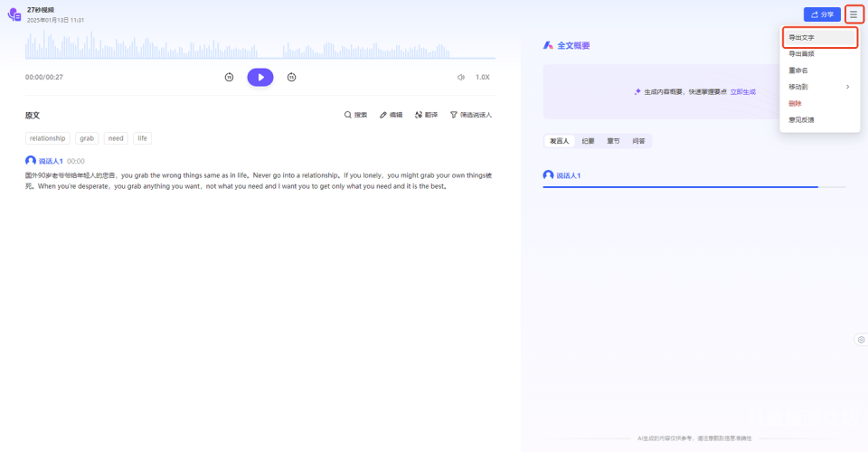Image resolution: width=868 pixels, height=452 pixels.
Task: Click the audio waveform timeline
Action: point(260,46)
